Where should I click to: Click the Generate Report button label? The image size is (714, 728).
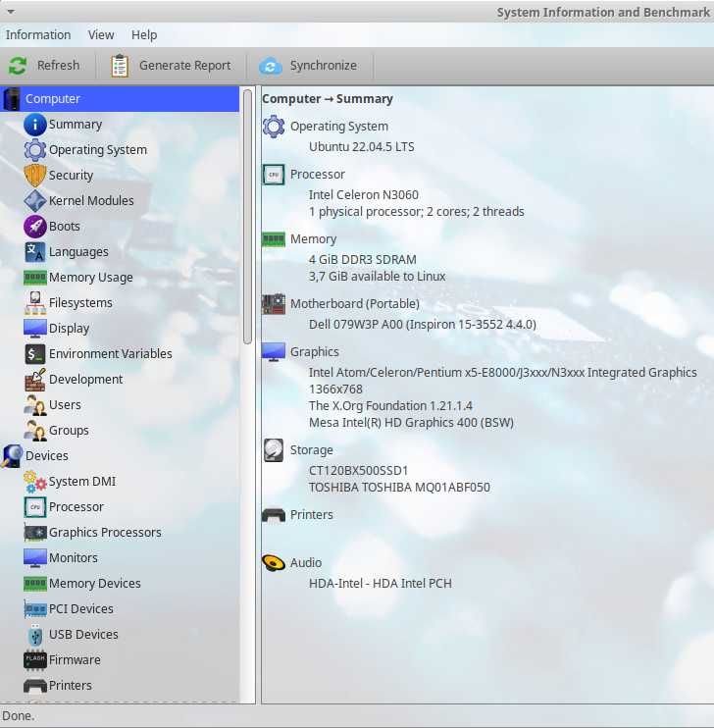pos(184,66)
